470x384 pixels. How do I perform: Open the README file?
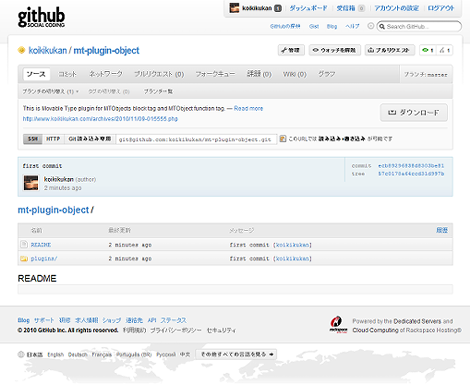[x=41, y=245]
